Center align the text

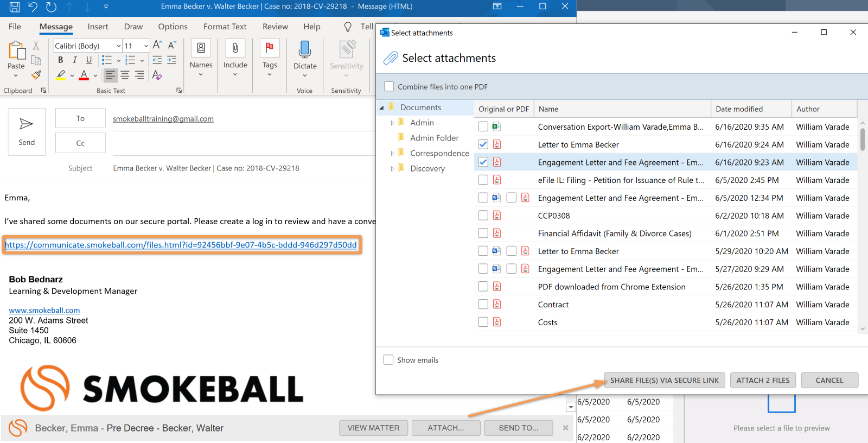click(125, 75)
